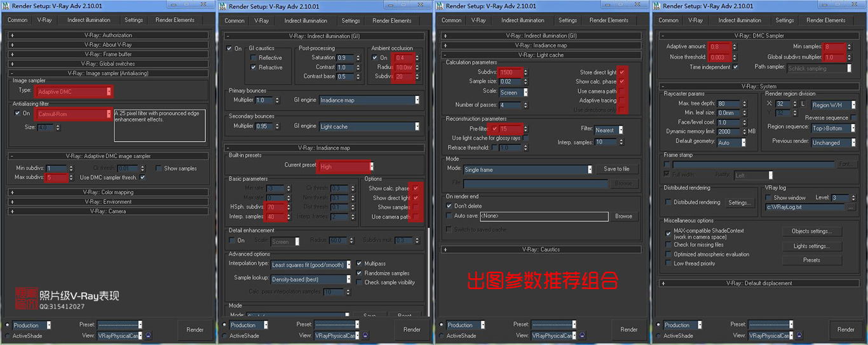Open the Catmull-Rom antialiasing filter dropdown
The image size is (868, 345).
(74, 114)
